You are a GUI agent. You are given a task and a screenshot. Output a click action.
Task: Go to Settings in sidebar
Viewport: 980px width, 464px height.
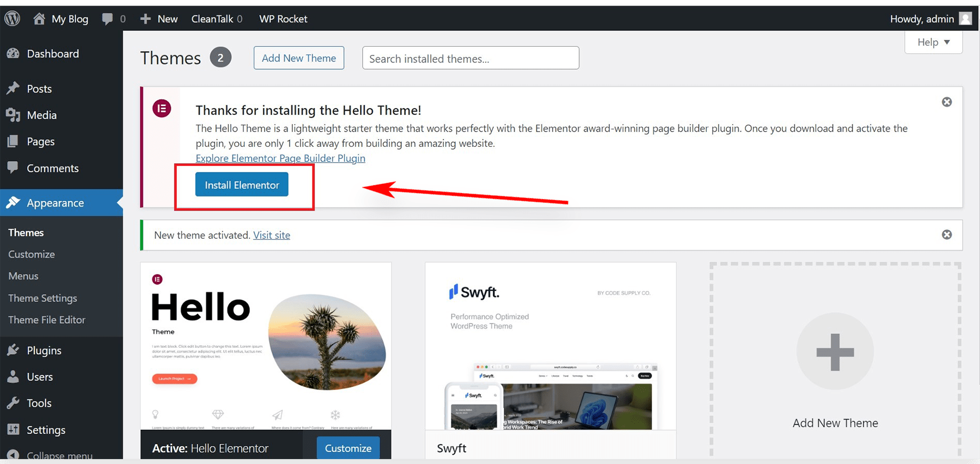pos(46,430)
